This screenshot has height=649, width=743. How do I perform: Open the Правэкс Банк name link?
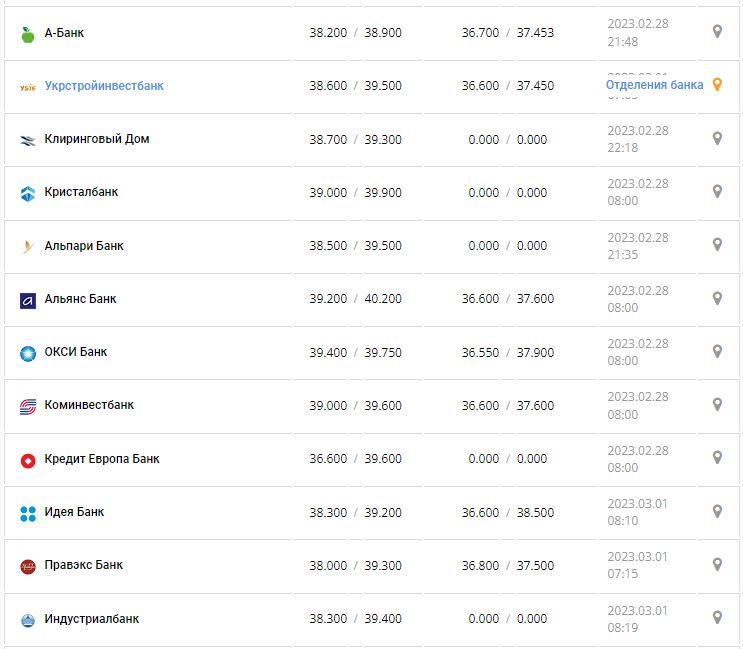point(84,565)
